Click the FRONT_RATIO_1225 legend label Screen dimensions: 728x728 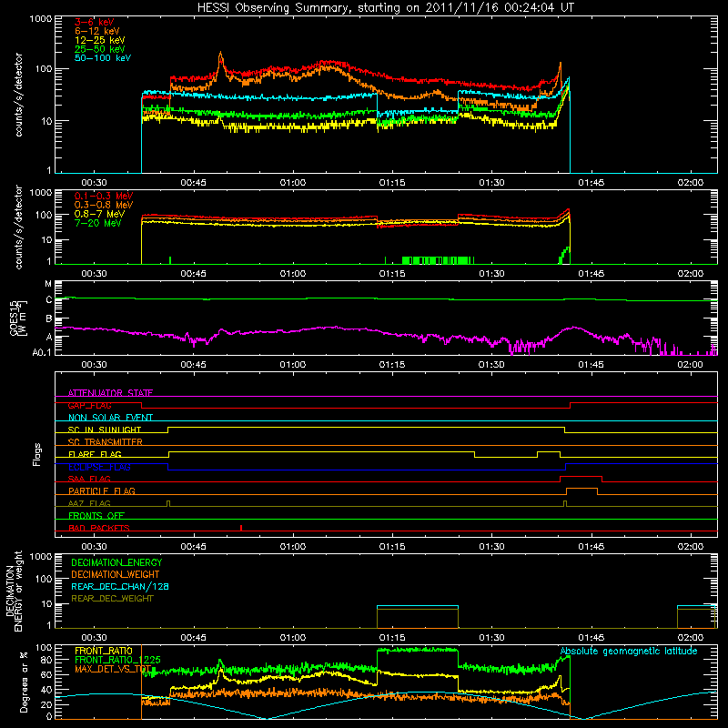(117, 660)
